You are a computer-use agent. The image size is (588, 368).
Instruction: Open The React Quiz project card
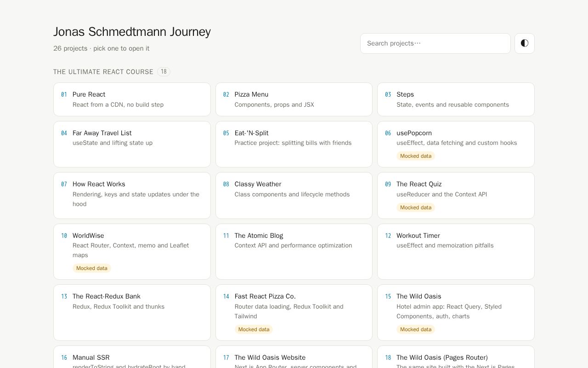point(456,195)
